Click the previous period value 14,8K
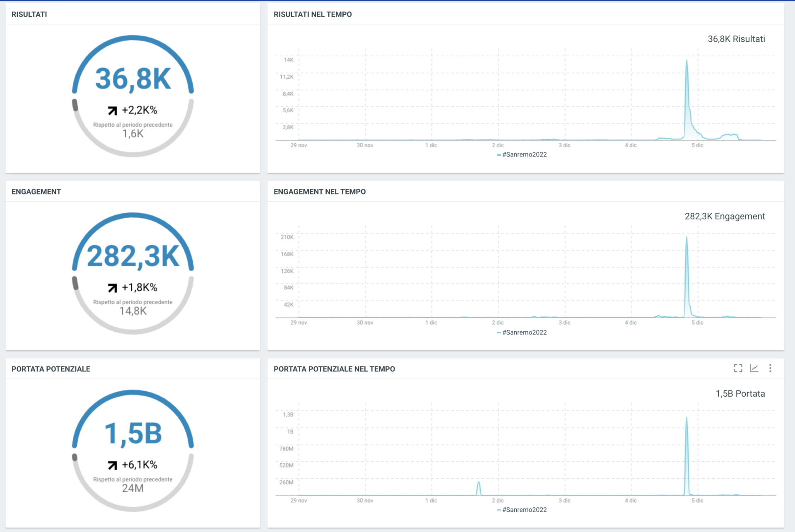 click(133, 311)
